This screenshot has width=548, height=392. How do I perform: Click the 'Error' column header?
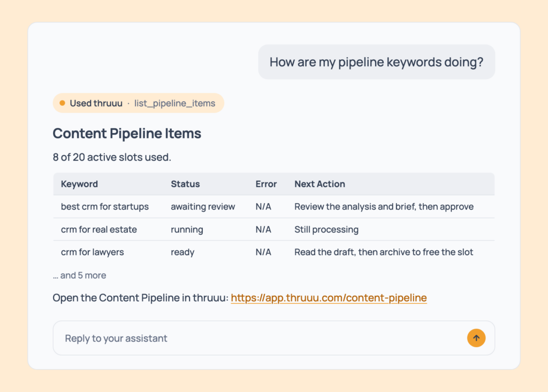click(x=266, y=184)
